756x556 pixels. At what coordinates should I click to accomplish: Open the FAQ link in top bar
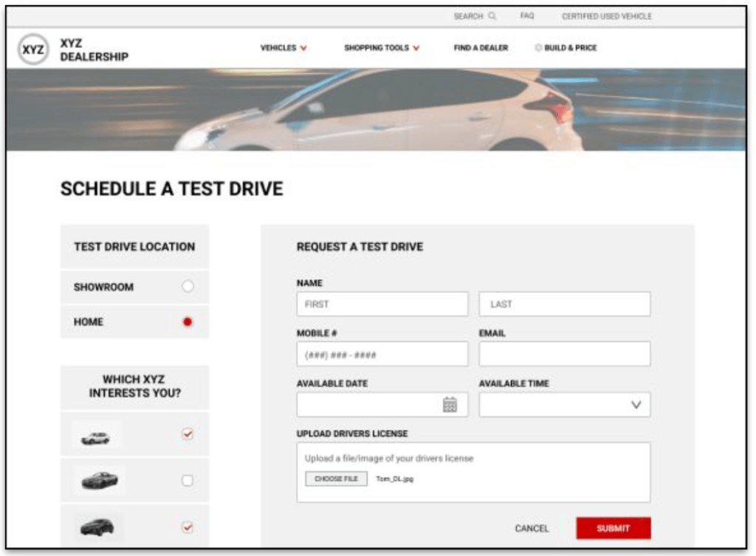tap(527, 16)
